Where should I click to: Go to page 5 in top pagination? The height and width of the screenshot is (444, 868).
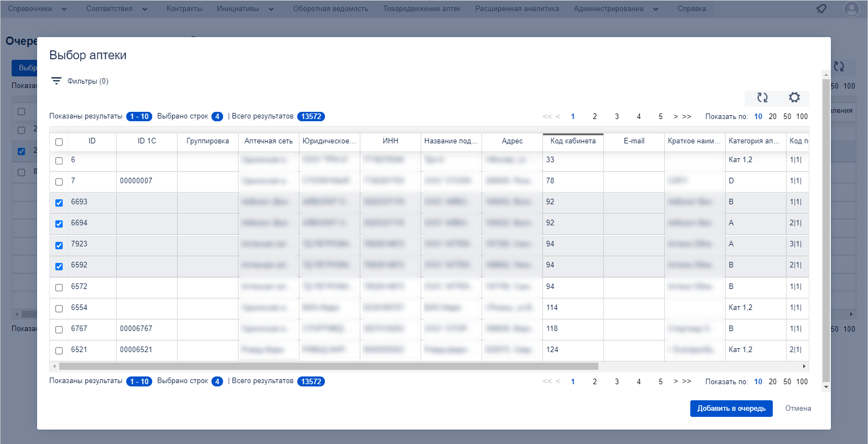coord(660,117)
